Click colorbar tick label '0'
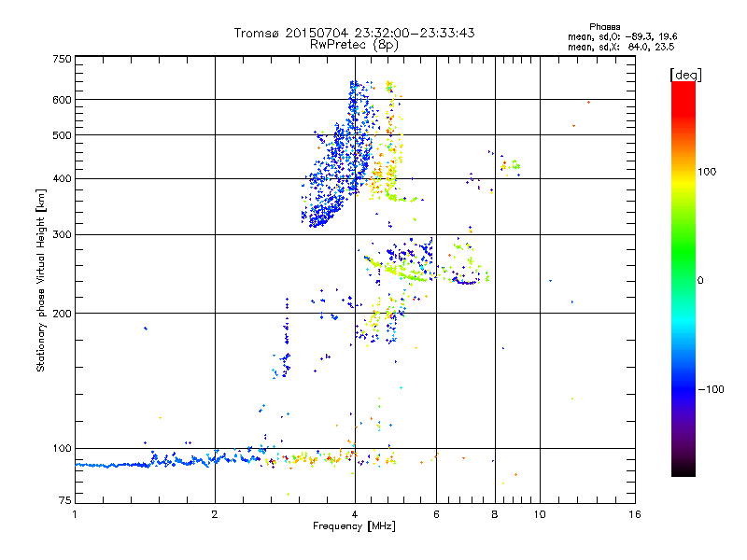The width and height of the screenshot is (747, 560). point(700,280)
